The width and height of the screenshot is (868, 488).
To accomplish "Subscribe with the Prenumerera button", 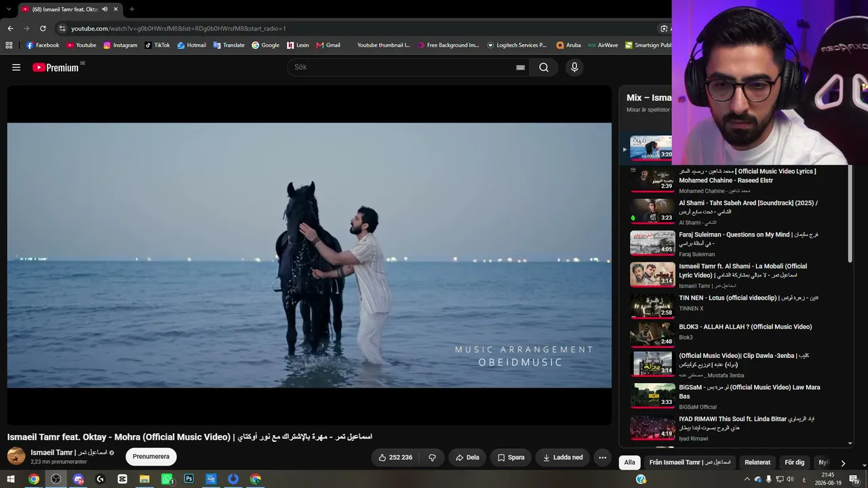I will [151, 457].
